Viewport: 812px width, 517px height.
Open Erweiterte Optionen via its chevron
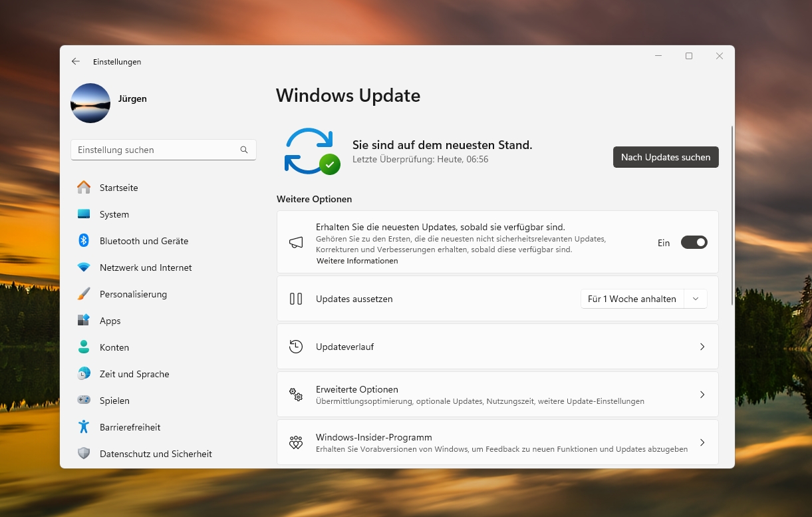pos(702,395)
